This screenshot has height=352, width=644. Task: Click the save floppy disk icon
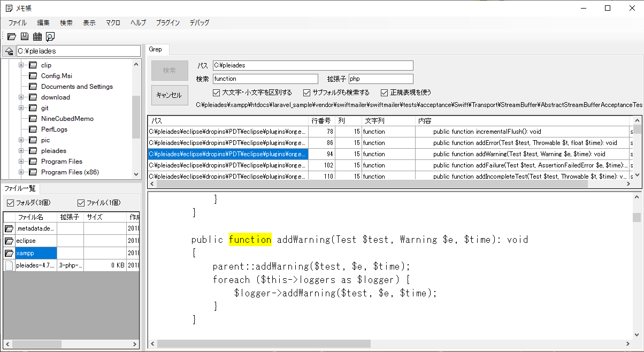pyautogui.click(x=24, y=36)
